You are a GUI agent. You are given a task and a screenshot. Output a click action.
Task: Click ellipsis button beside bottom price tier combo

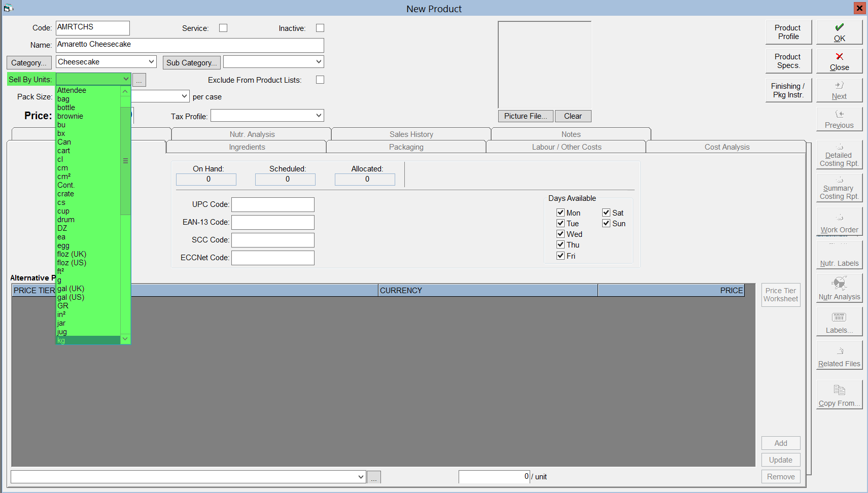pos(374,477)
